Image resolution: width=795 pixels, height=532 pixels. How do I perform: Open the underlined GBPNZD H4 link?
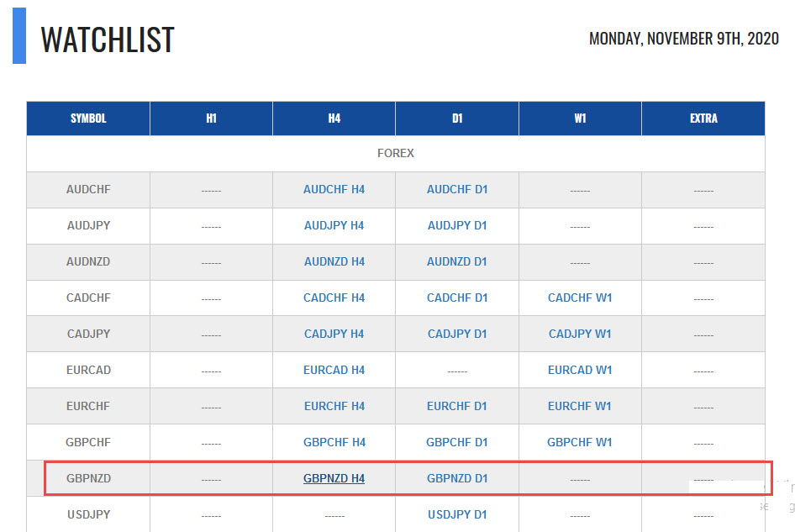[x=334, y=478]
